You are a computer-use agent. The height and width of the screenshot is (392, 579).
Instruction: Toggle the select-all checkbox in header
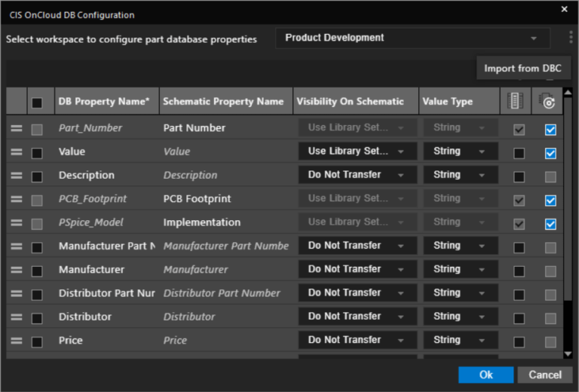37,103
